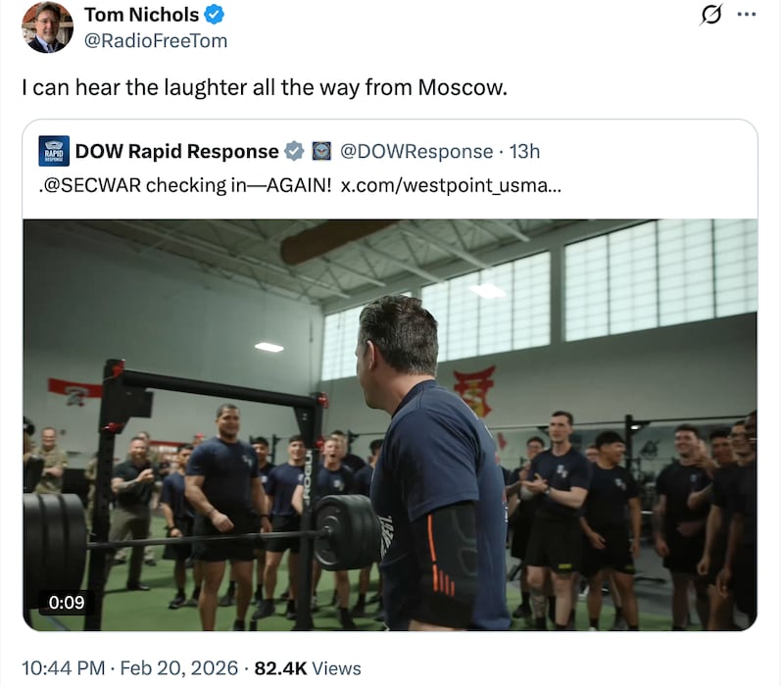Click Tom Nichols' profile avatar
The width and height of the screenshot is (784, 686).
(47, 27)
